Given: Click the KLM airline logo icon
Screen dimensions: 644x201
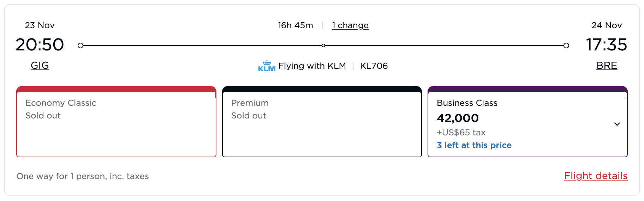Looking at the screenshot, I should point(267,66).
